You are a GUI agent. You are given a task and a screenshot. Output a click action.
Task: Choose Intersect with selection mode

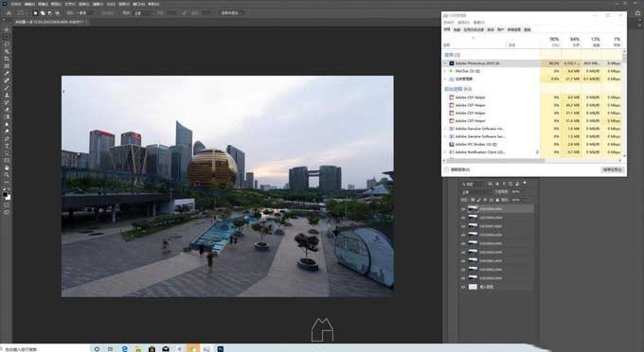58,13
